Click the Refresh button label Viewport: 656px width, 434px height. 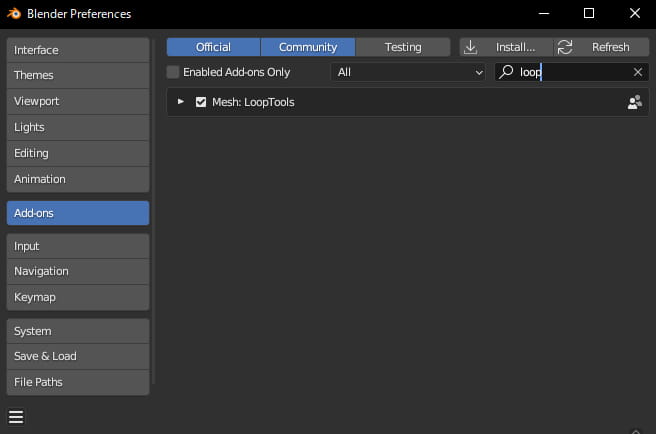(610, 47)
